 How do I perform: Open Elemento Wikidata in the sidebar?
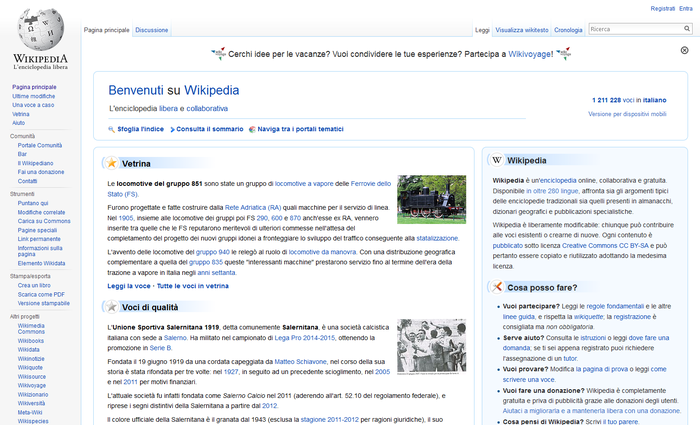coord(41,263)
